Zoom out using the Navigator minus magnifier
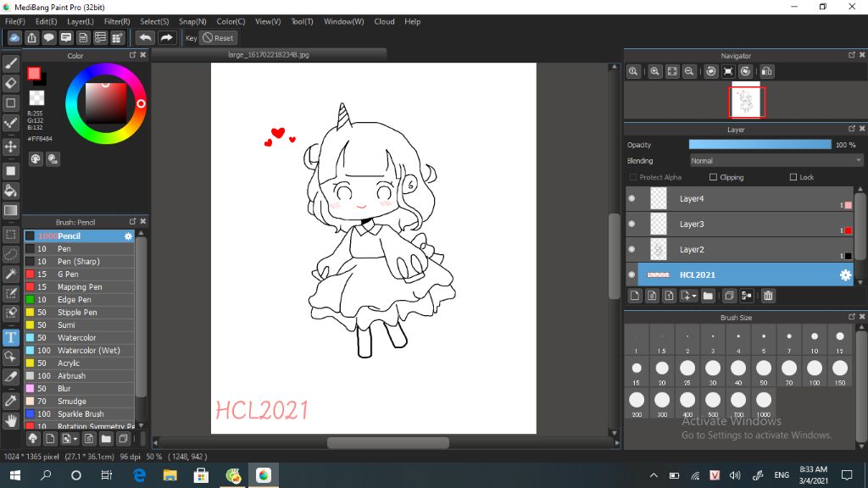 coord(689,71)
